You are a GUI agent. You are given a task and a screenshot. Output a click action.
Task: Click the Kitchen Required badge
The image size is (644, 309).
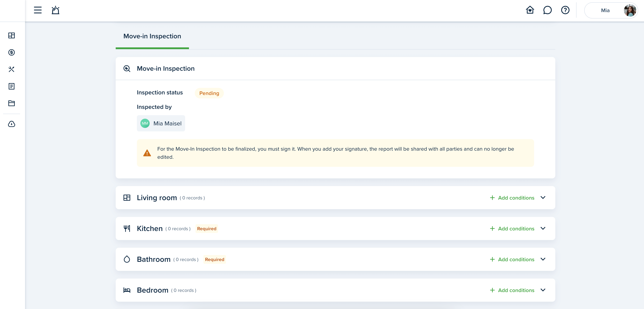(x=207, y=228)
